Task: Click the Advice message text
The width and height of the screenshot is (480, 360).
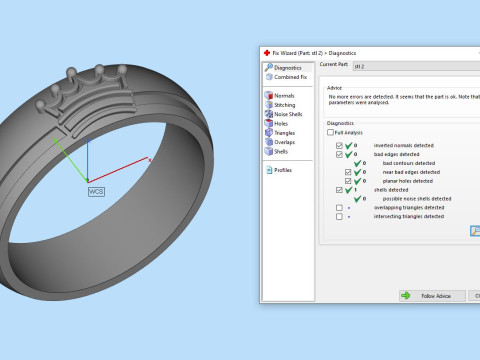Action: [x=404, y=100]
